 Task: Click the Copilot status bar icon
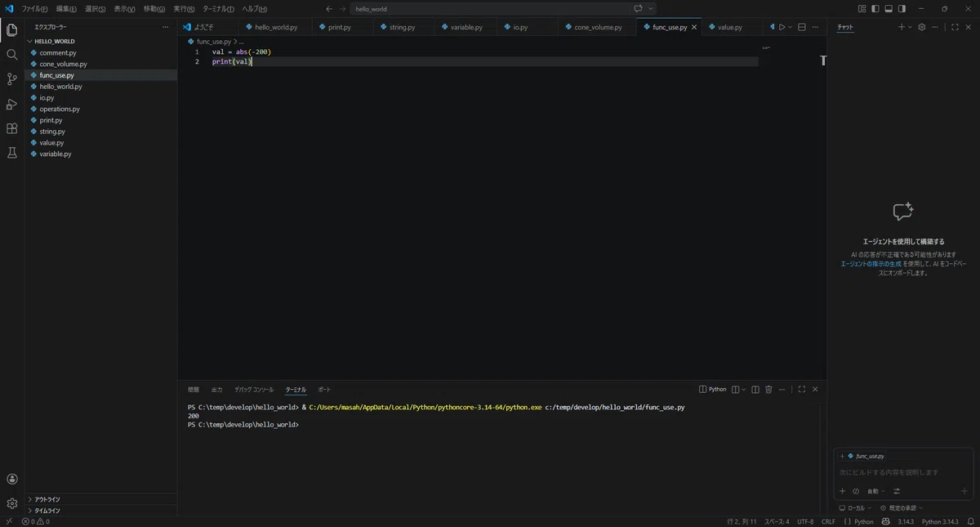coord(886,521)
